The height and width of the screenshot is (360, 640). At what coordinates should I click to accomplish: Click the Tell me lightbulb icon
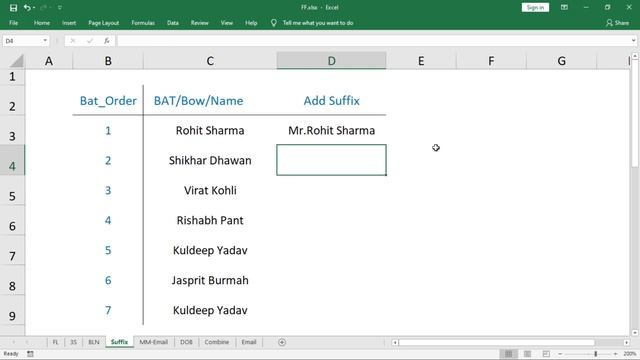click(x=273, y=23)
